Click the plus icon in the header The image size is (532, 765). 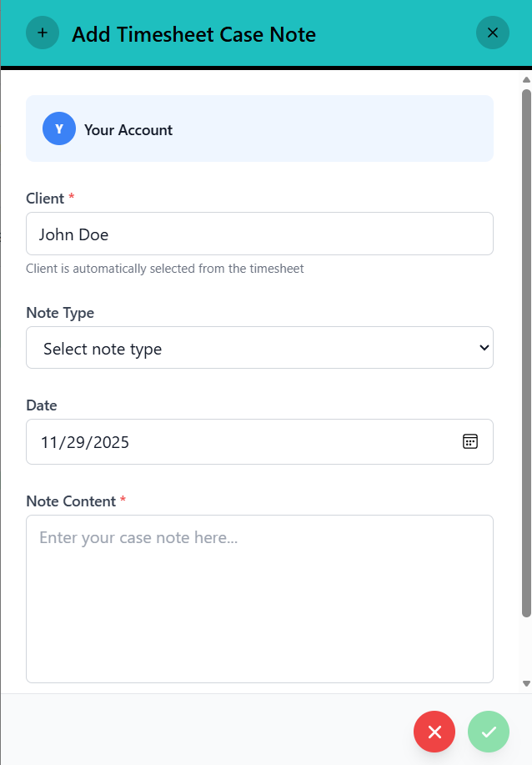(43, 33)
